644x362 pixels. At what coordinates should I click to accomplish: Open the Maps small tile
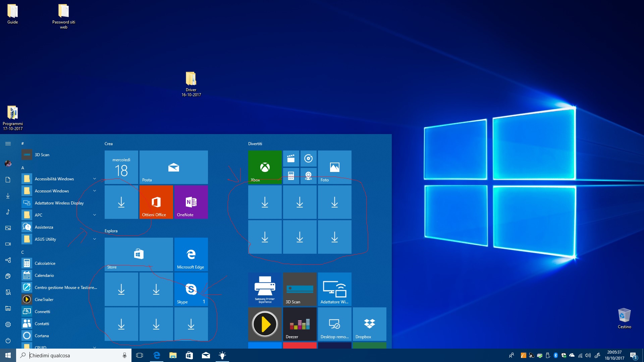(308, 176)
